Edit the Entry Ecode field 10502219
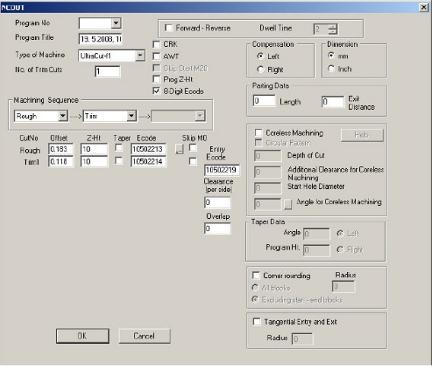Viewport: 432px width, 366px height. click(x=222, y=170)
